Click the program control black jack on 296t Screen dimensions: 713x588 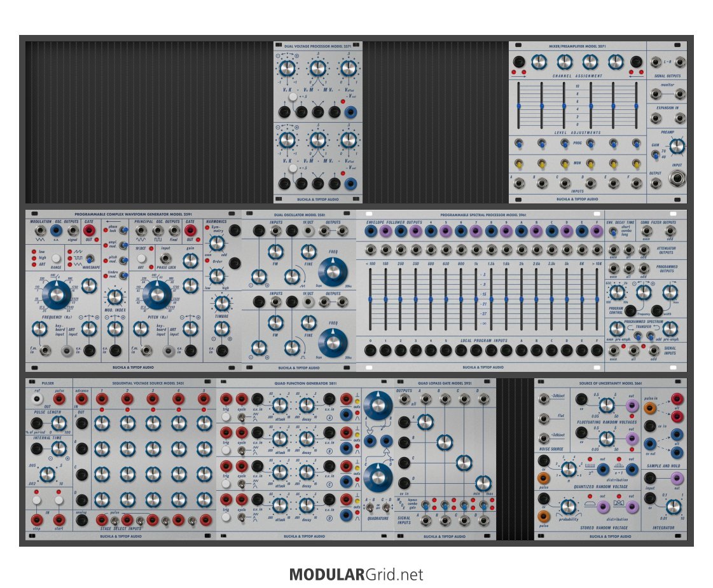coord(630,311)
